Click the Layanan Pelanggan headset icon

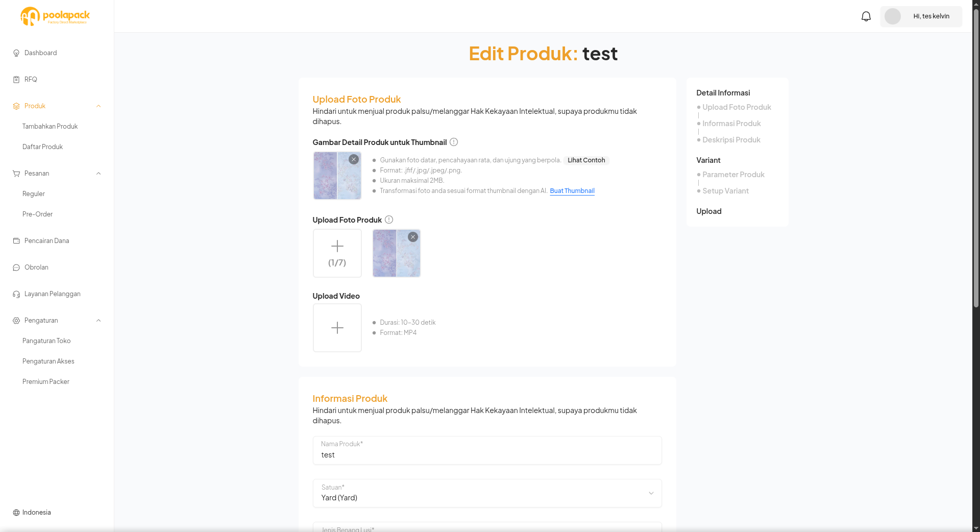pyautogui.click(x=16, y=294)
